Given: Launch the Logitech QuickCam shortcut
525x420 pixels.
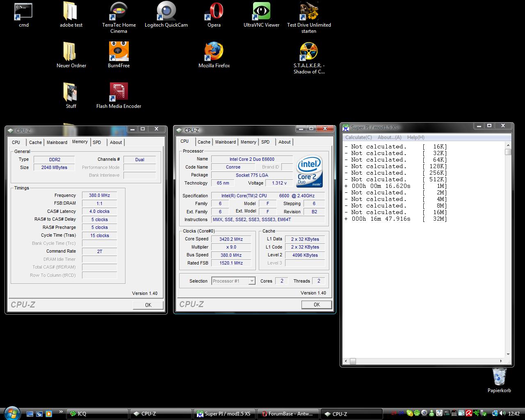Looking at the screenshot, I should click(x=166, y=15).
